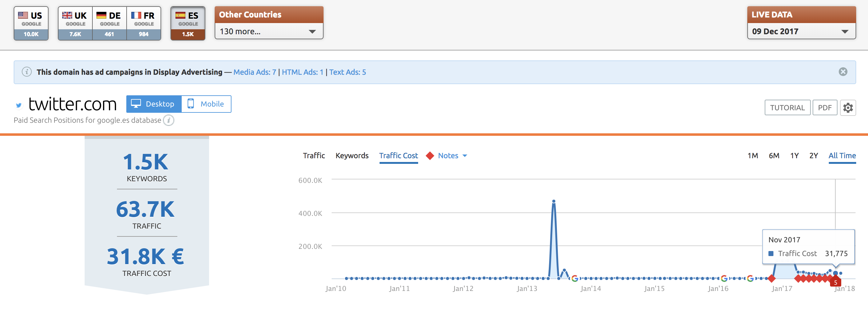
Task: Click the Google update icon just after Jan'16
Action: 724,278
